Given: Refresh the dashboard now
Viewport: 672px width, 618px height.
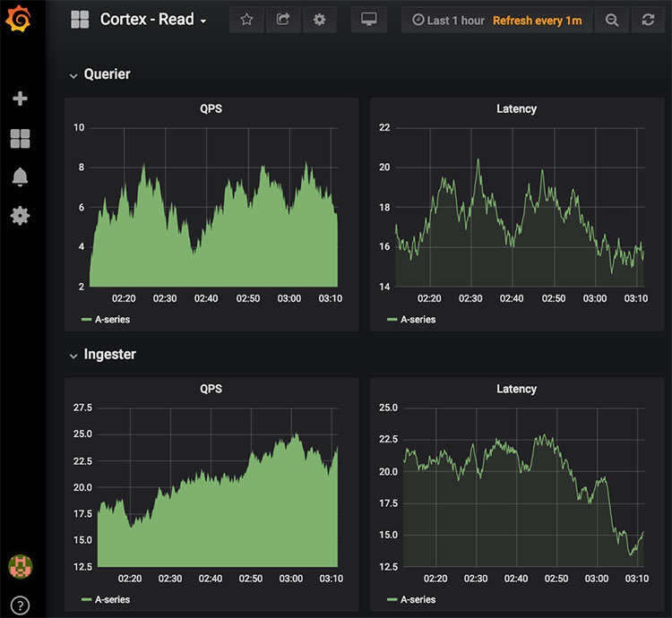Looking at the screenshot, I should (x=648, y=20).
